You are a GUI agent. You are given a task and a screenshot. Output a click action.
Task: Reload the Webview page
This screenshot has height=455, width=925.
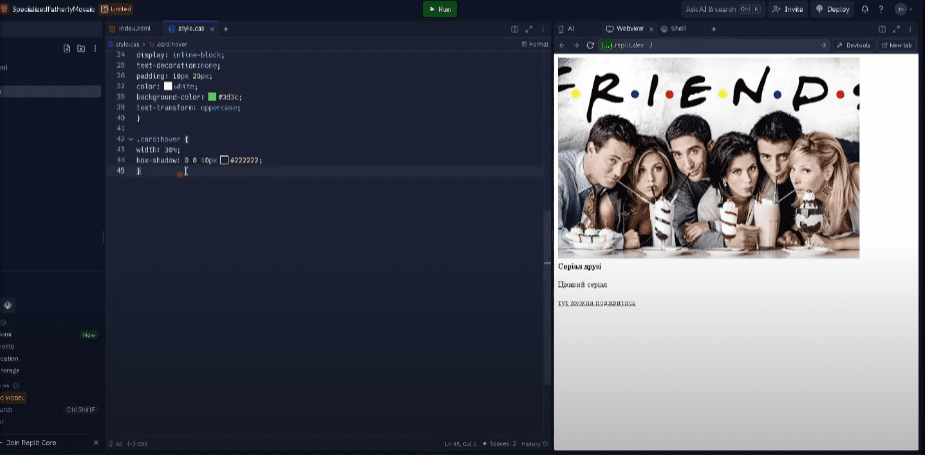[x=590, y=45]
